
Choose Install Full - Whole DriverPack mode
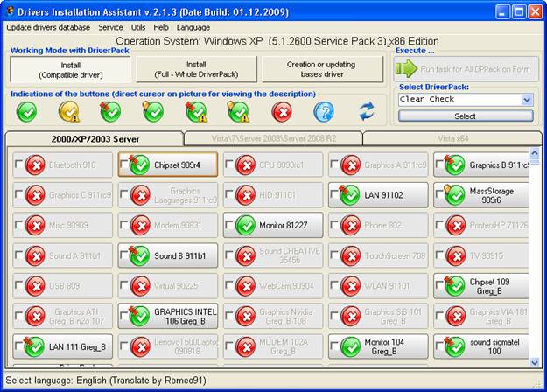[x=196, y=69]
